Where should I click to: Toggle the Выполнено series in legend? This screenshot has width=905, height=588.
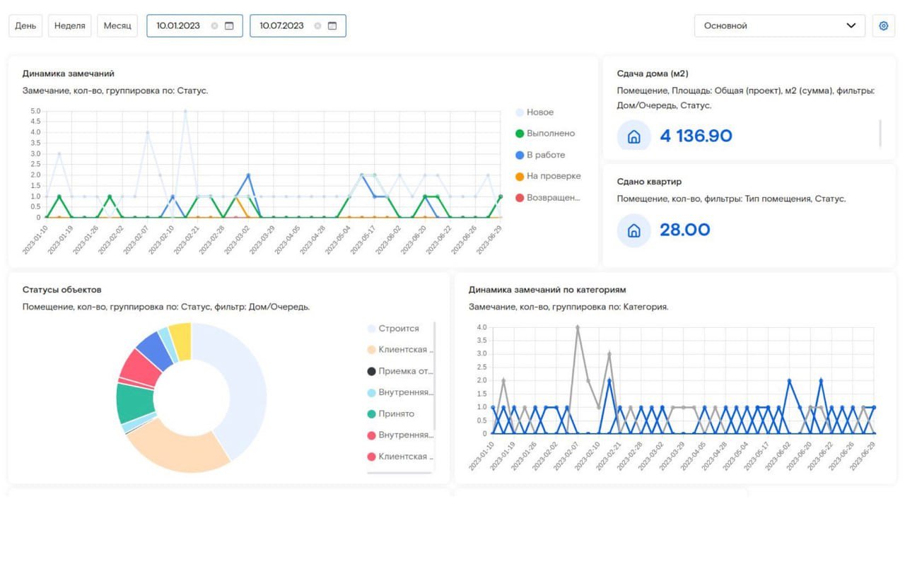coord(550,134)
